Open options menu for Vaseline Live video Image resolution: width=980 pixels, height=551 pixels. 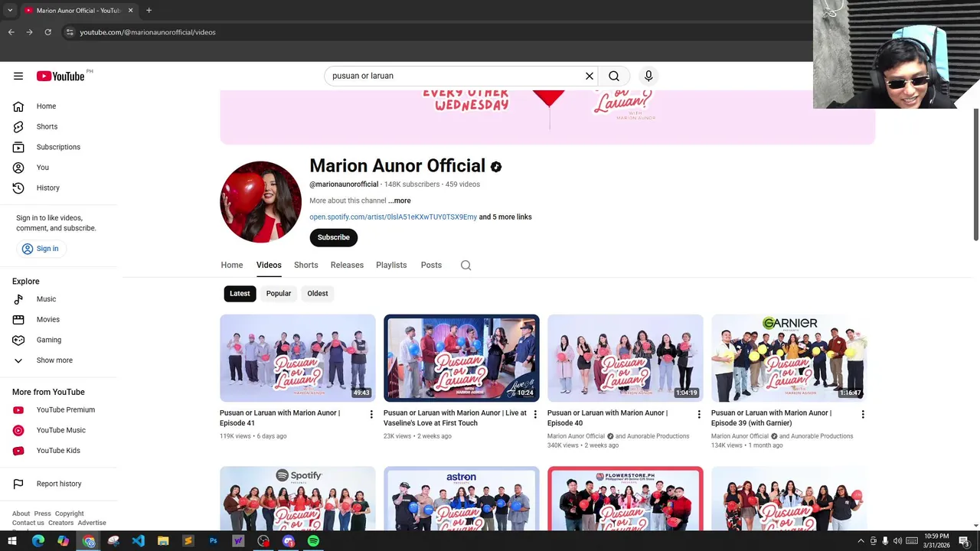535,414
